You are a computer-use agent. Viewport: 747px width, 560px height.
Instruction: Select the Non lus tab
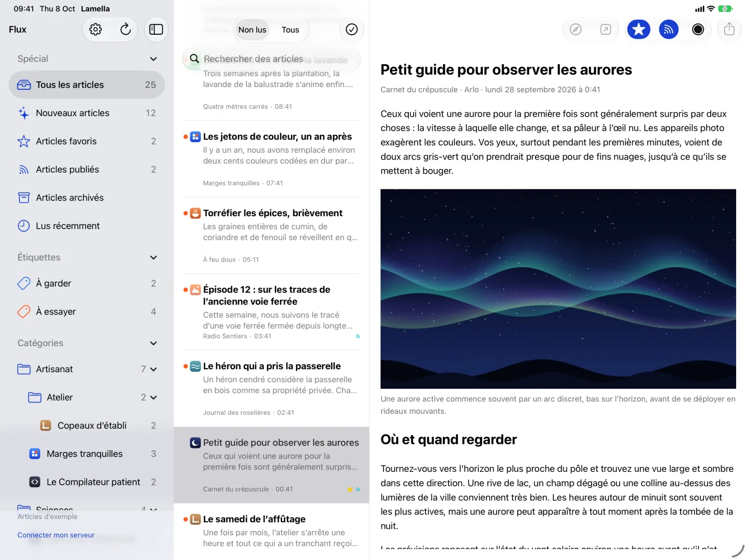tap(252, 30)
